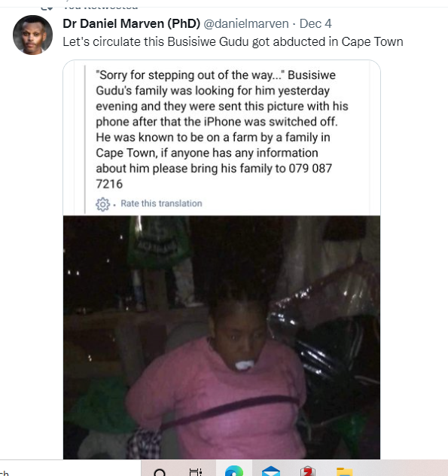This screenshot has width=448, height=476.
Task: Click the translated quote text block
Action: click(x=222, y=130)
